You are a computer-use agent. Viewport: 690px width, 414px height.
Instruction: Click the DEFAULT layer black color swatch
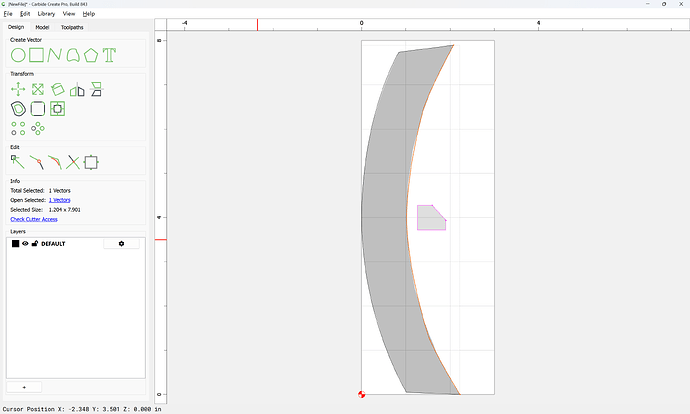(15, 243)
